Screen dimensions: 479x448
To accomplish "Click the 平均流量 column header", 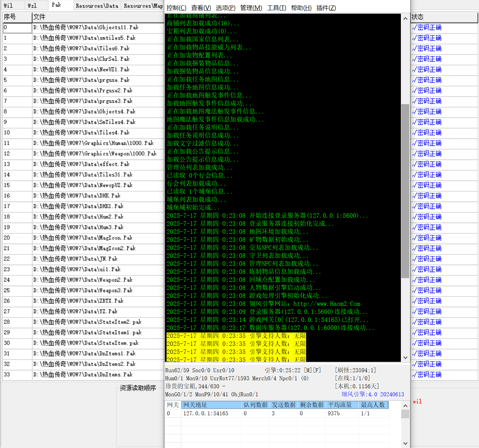I will click(x=342, y=405).
